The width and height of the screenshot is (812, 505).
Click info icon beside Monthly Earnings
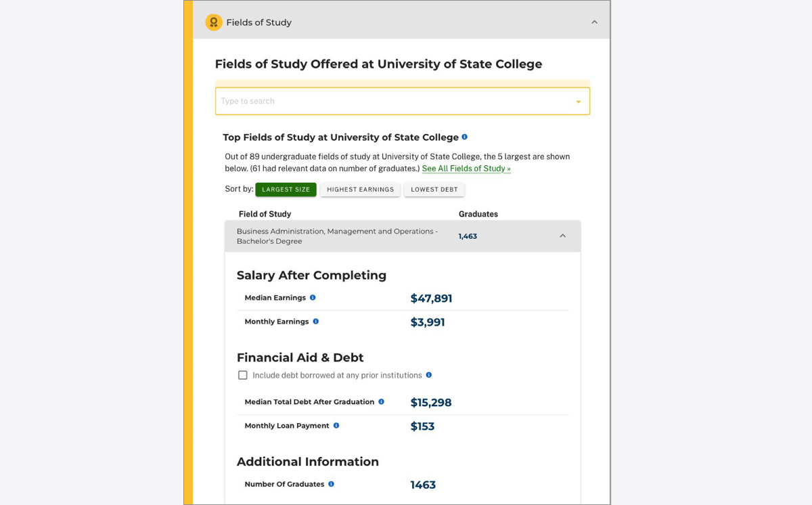click(x=315, y=321)
